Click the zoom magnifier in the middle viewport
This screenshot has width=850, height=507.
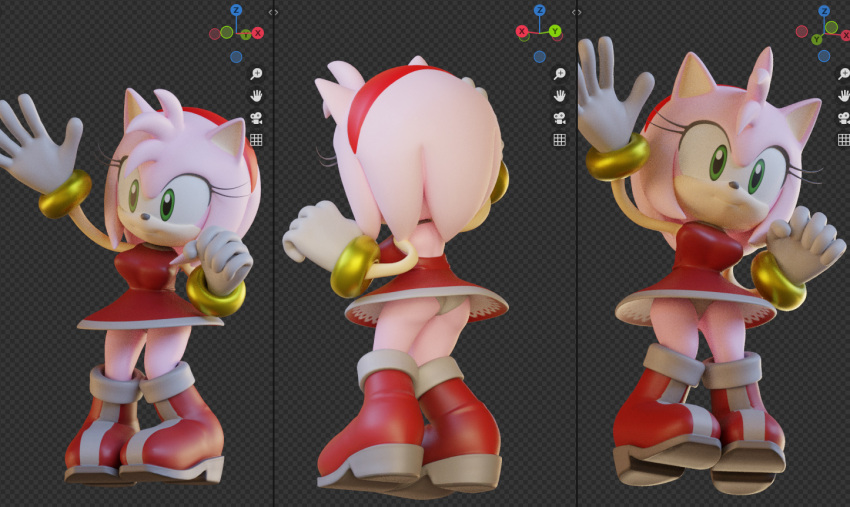click(x=559, y=74)
